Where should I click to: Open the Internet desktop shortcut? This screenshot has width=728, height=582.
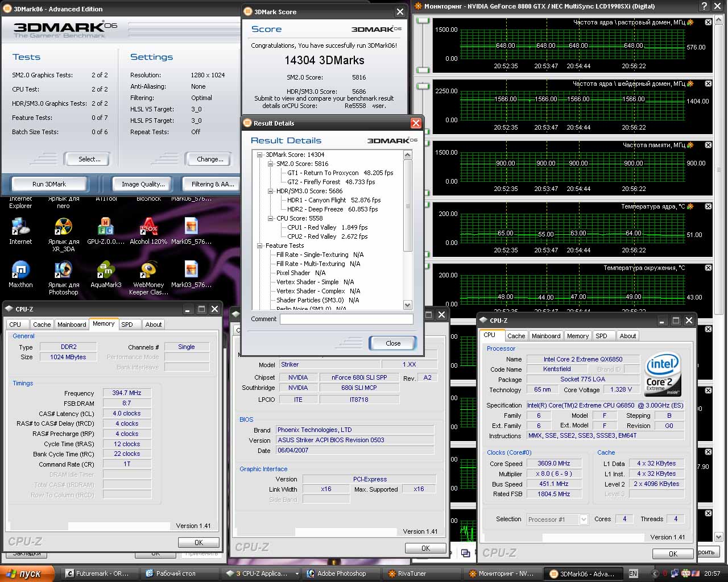(x=20, y=231)
